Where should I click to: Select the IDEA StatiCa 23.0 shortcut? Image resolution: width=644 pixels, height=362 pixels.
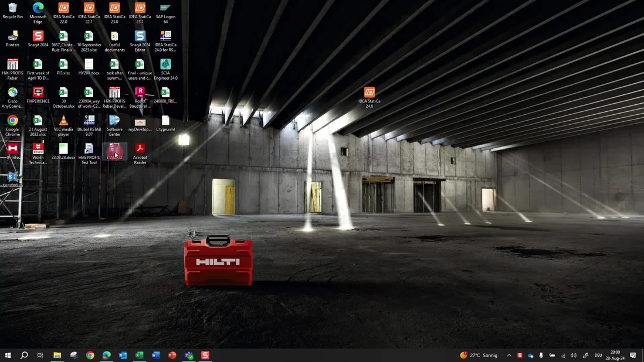(114, 13)
